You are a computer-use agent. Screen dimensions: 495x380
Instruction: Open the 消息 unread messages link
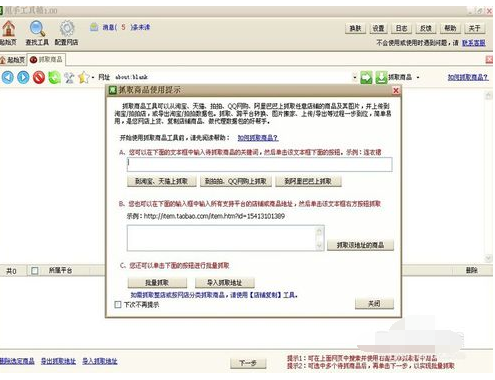[x=126, y=27]
